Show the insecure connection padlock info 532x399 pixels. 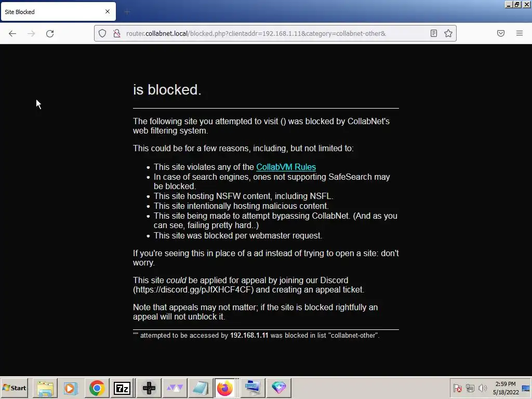[x=117, y=33]
